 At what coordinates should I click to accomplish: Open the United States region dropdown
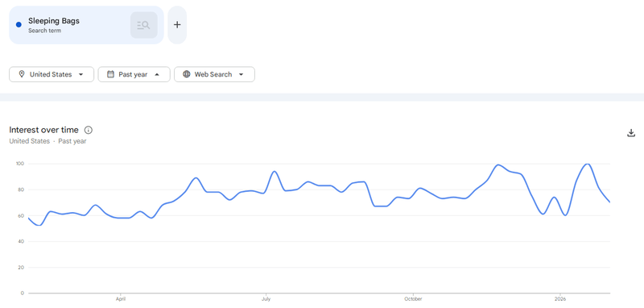point(52,74)
